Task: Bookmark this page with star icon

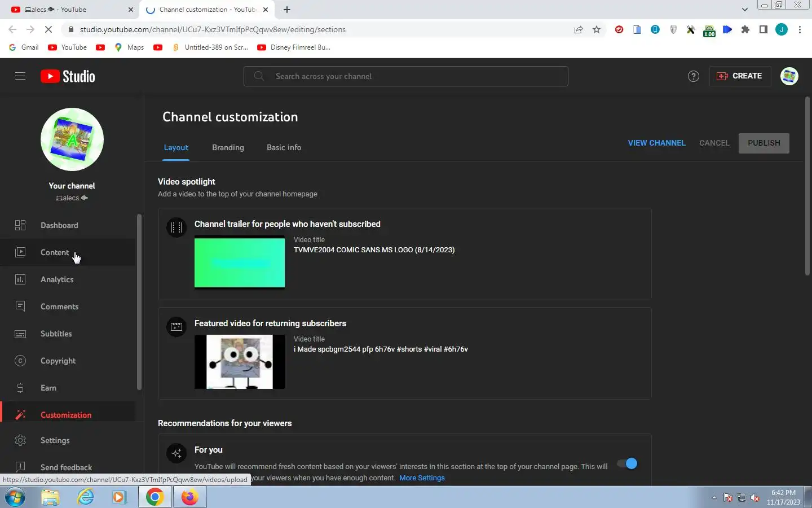Action: coord(597,29)
